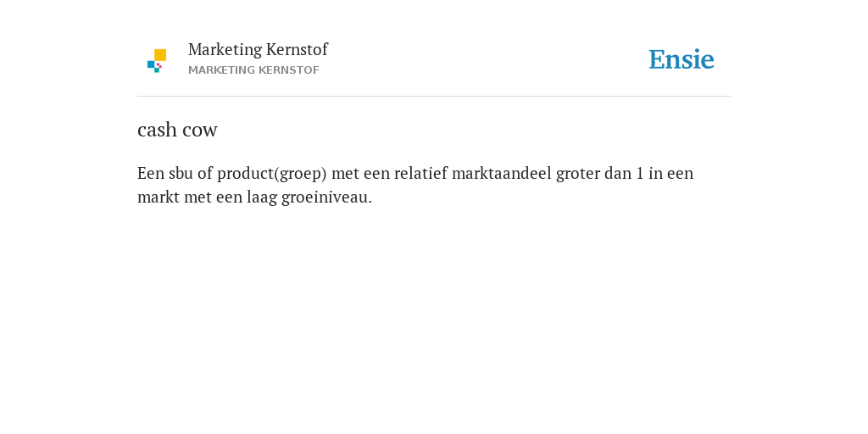Open the Marketing Kernstof author title
Viewport: 868px width, 434px height.
(x=258, y=50)
